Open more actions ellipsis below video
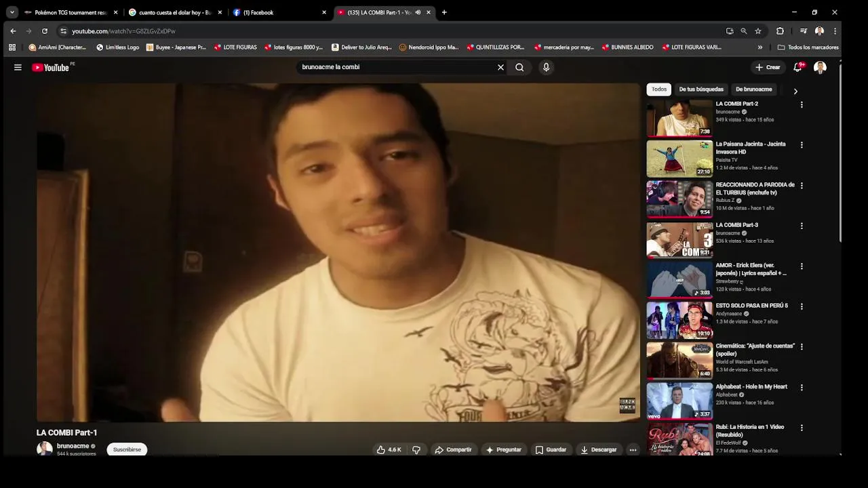The height and width of the screenshot is (488, 868). click(633, 449)
